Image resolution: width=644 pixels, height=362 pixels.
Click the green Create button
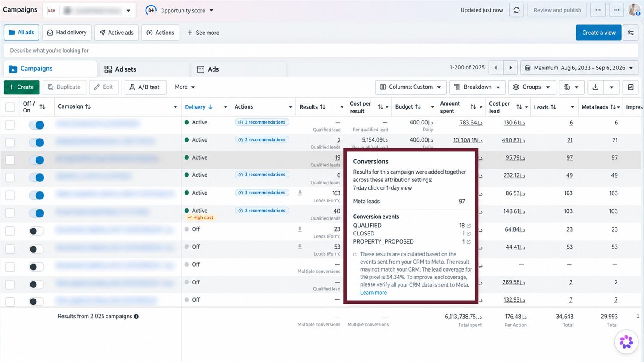tap(21, 87)
